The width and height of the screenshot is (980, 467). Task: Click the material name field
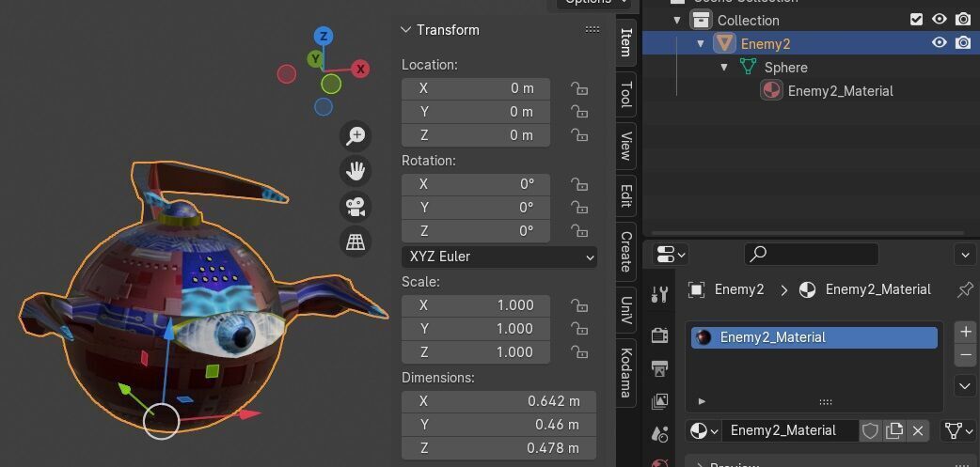pos(790,430)
